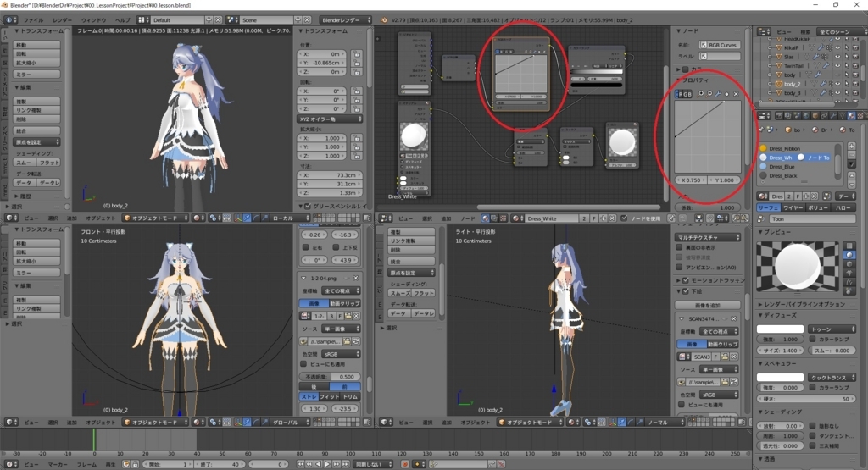This screenshot has width=868, height=470.
Task: Click the zoom-in icon on RGB curve
Action: (701, 94)
